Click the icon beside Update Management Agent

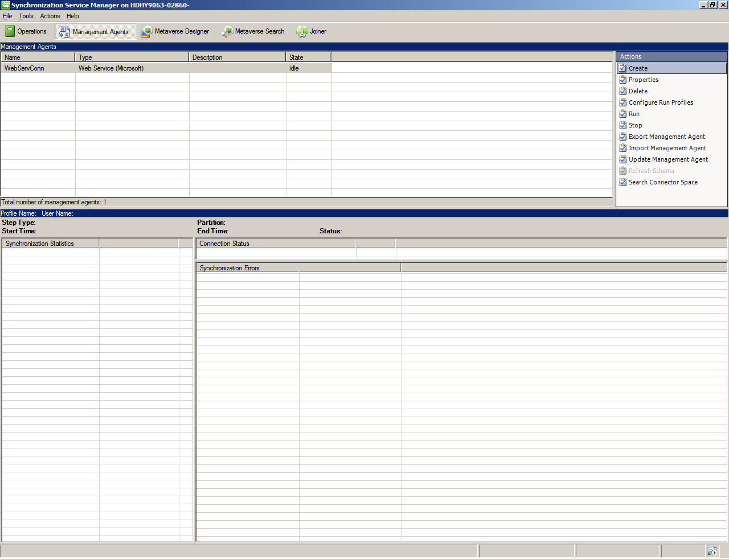tap(623, 159)
